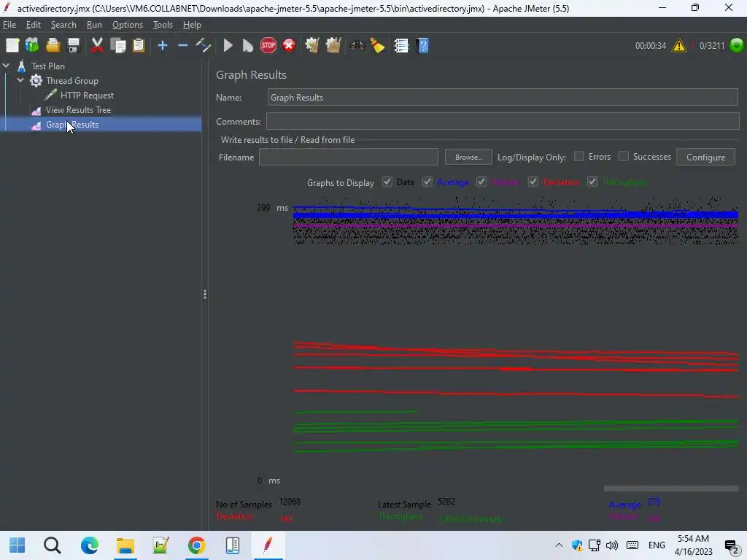Click the Windows Start button

18,545
